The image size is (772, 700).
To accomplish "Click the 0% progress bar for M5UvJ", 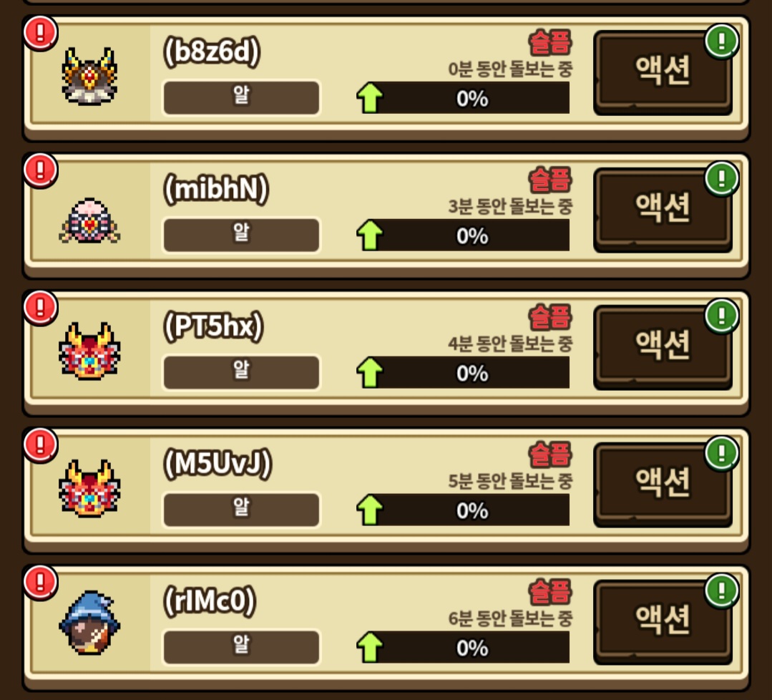I will pyautogui.click(x=471, y=510).
